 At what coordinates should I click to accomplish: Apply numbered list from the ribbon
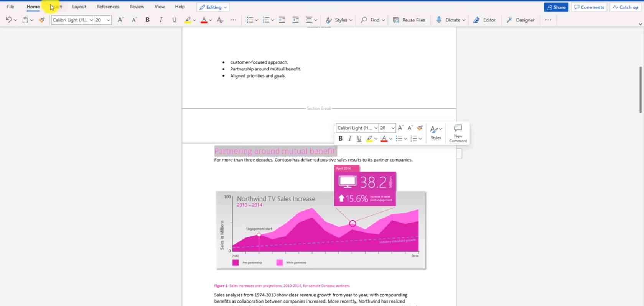pos(266,20)
